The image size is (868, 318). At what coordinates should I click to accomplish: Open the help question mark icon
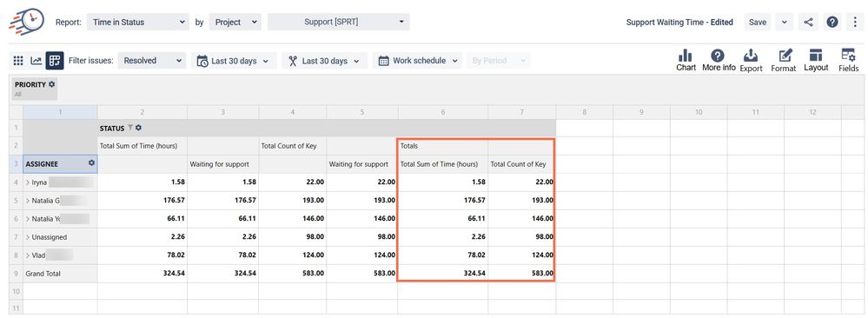[832, 23]
